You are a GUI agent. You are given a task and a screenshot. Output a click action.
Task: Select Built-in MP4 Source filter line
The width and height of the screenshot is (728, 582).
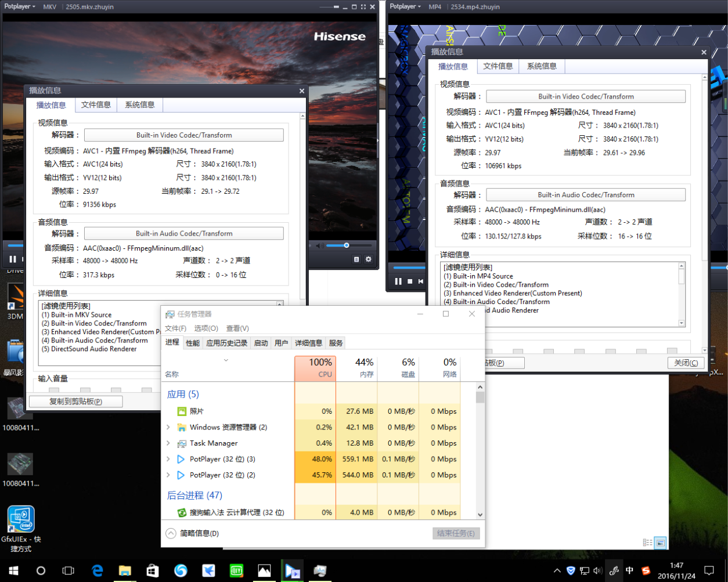[478, 276]
